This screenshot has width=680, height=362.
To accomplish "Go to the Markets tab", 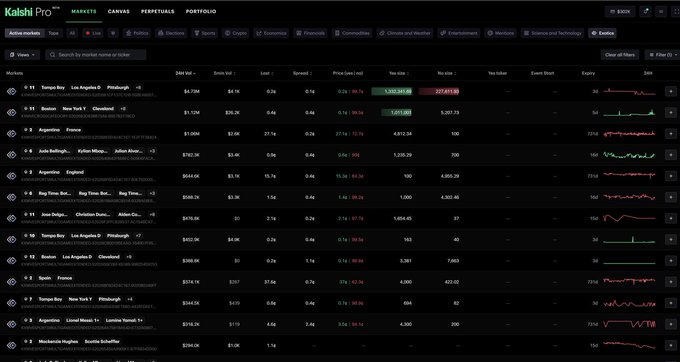I will (x=84, y=12).
